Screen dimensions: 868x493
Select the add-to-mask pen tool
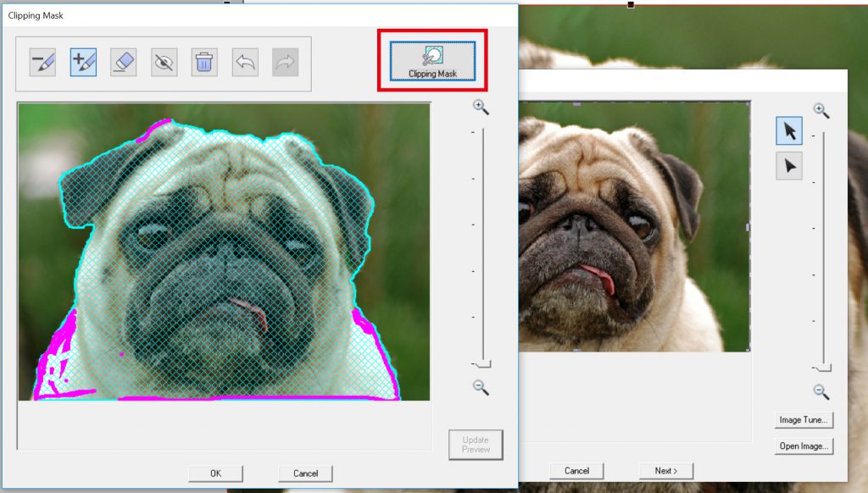point(83,63)
